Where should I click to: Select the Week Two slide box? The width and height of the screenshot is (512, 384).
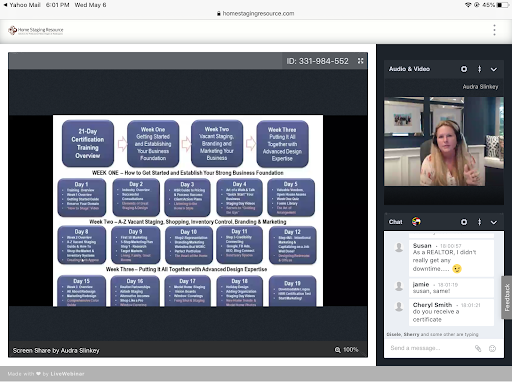[x=217, y=143]
